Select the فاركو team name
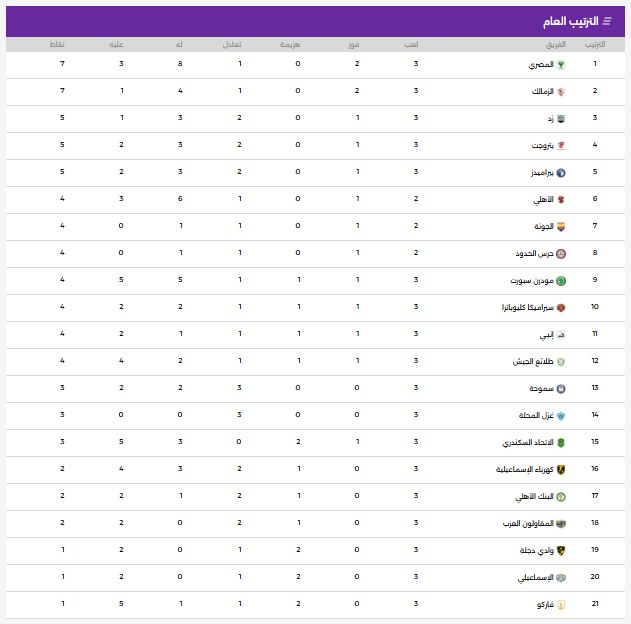This screenshot has height=624, width=631. tap(545, 604)
